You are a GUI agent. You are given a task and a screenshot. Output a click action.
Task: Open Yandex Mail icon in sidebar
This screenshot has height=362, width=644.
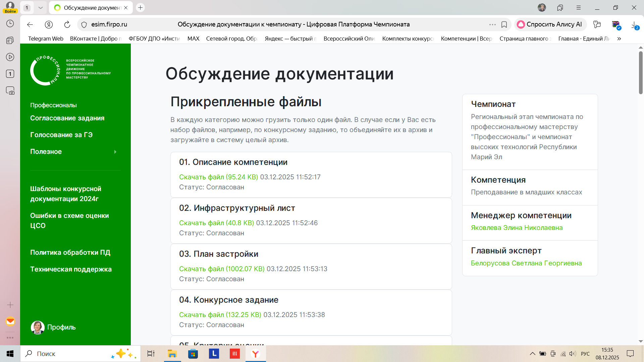pos(10,321)
